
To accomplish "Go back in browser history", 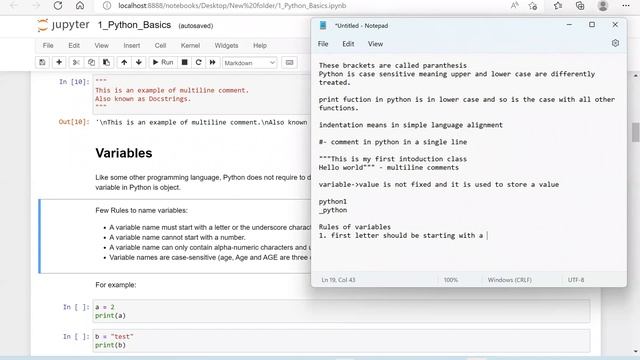I will 14,6.
